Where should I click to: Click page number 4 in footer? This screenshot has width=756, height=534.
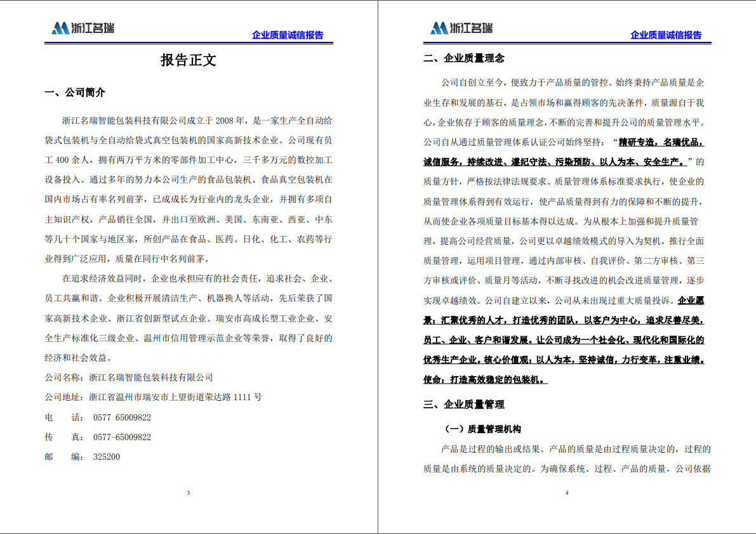click(567, 493)
